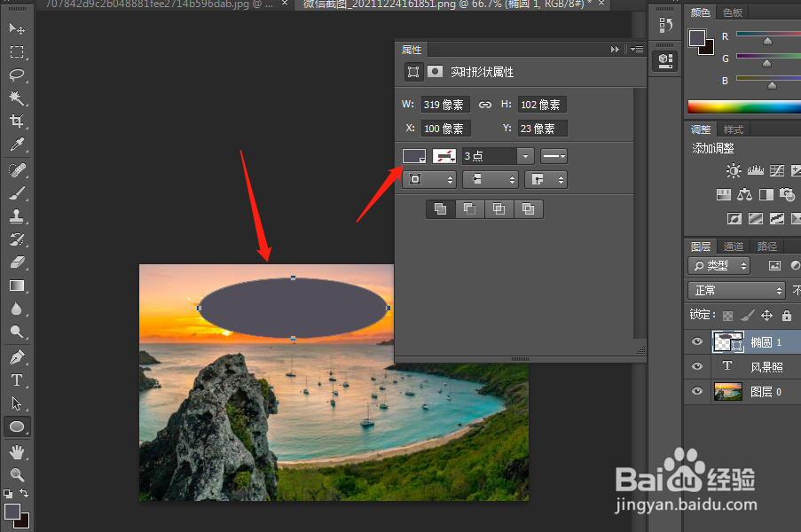This screenshot has height=532, width=801.
Task: Hide the 图层 0 layer
Action: (x=697, y=391)
